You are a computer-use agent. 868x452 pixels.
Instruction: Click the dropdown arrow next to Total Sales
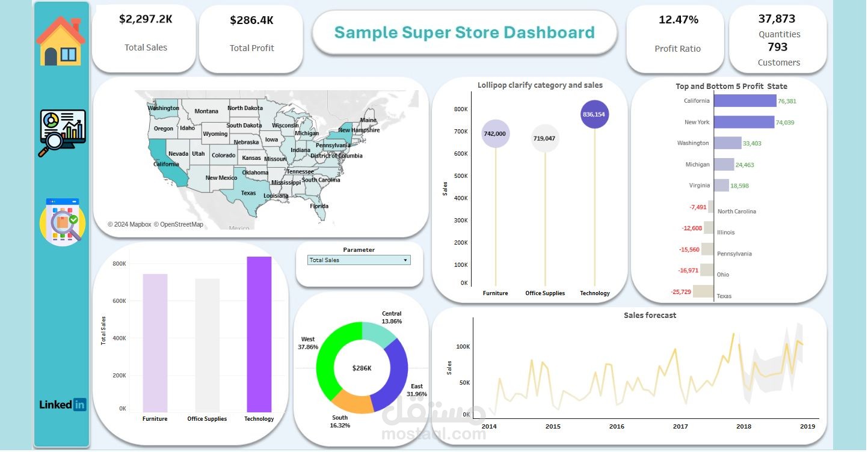coord(407,260)
